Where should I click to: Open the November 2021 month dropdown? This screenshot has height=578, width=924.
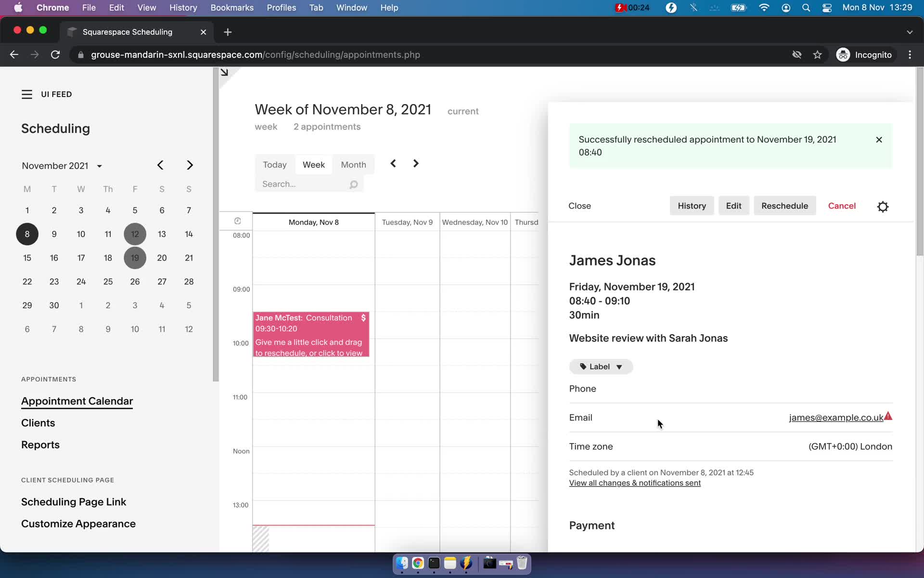(62, 166)
